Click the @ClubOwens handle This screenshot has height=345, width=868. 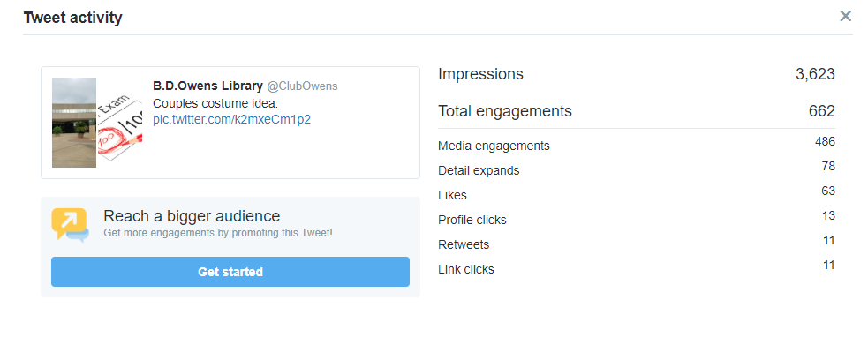[302, 86]
